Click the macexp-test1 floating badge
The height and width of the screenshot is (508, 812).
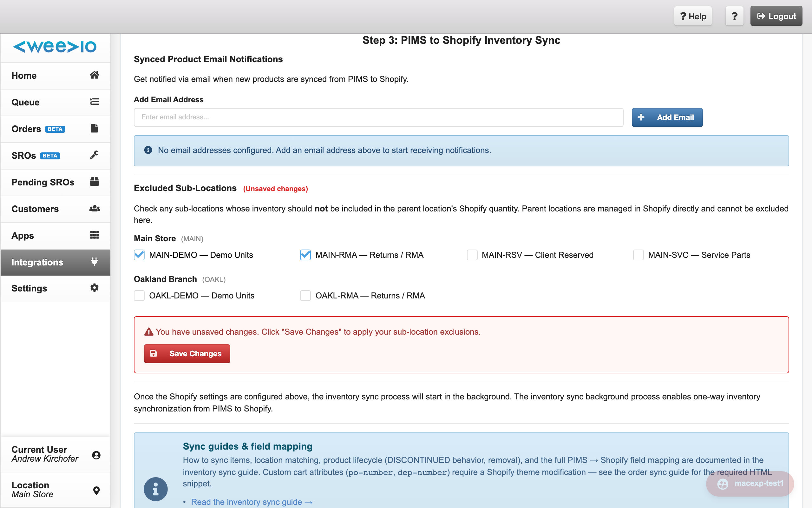coord(750,484)
